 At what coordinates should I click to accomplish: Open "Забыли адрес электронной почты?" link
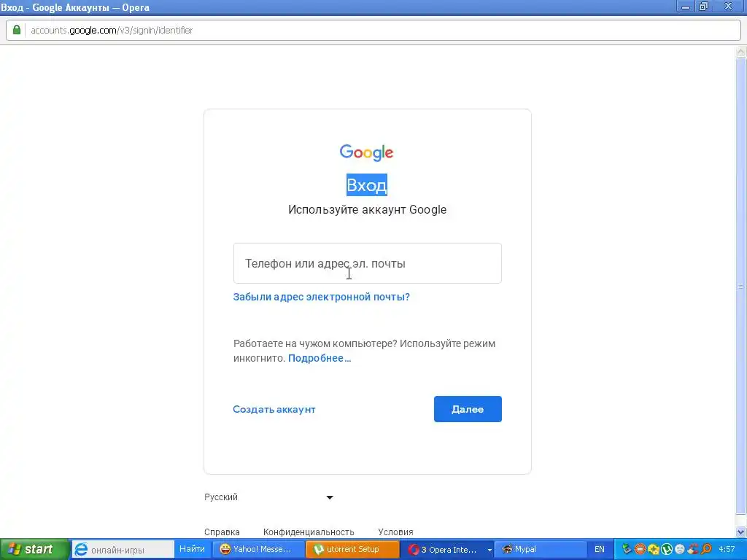point(322,297)
